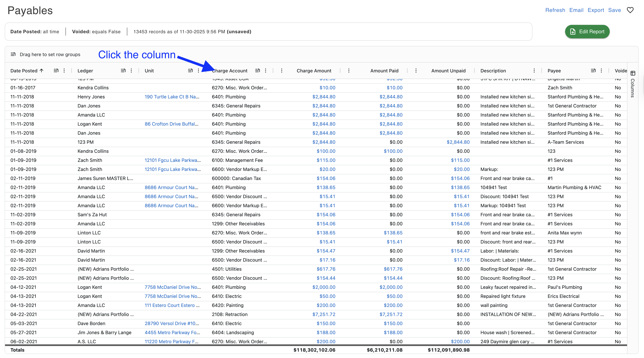
Task: Click the group icon in the Unit column
Action: (190, 71)
